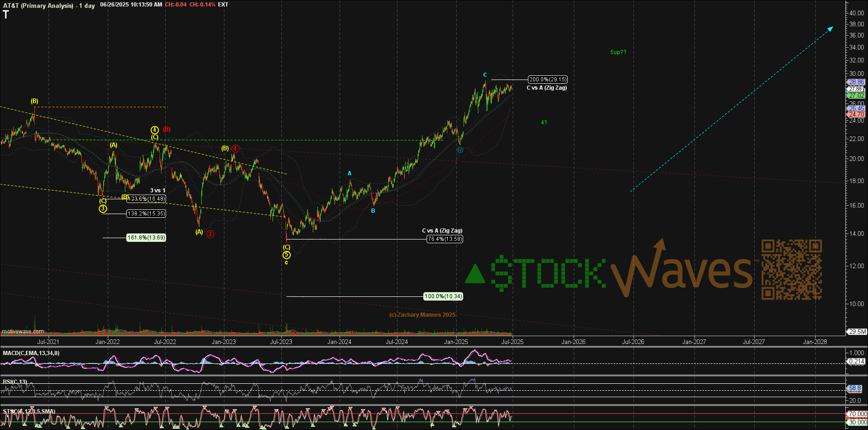Click the stochastic 70.000 level tag
Image resolution: width=868 pixels, height=430 pixels.
[857, 414]
